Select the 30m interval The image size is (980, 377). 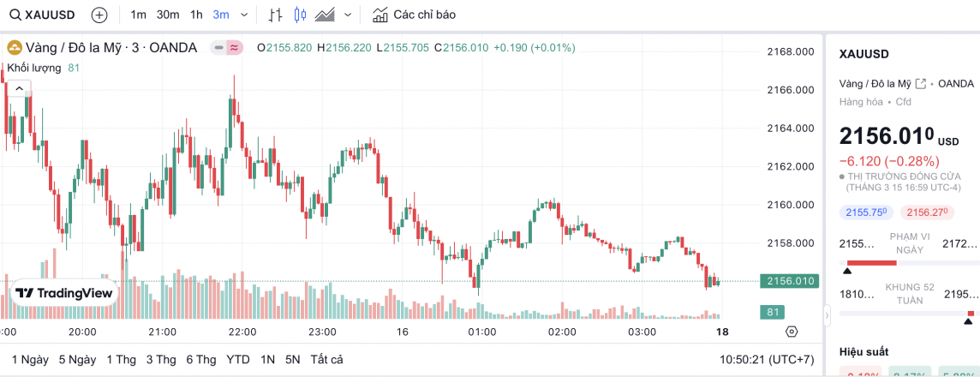168,15
